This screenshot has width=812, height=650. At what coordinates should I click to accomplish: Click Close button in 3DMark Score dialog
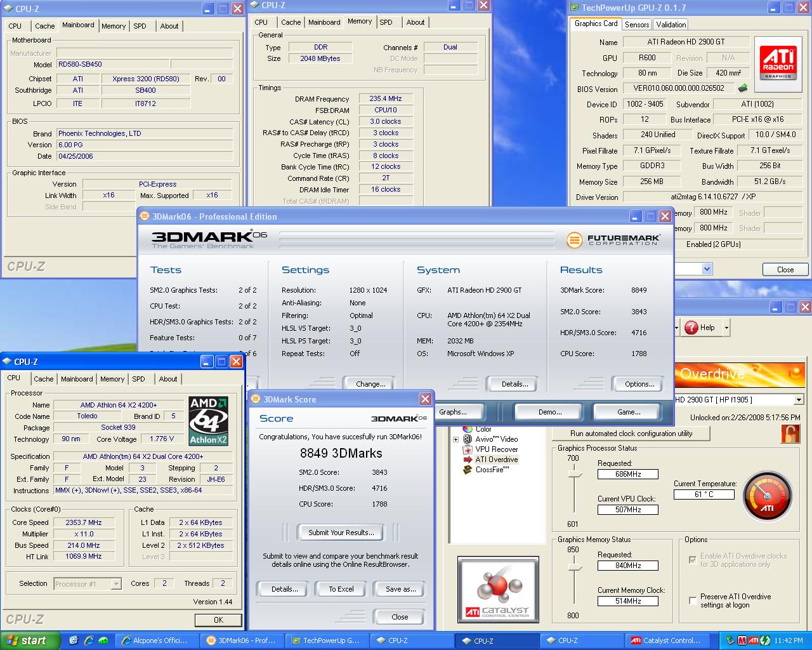coord(400,616)
